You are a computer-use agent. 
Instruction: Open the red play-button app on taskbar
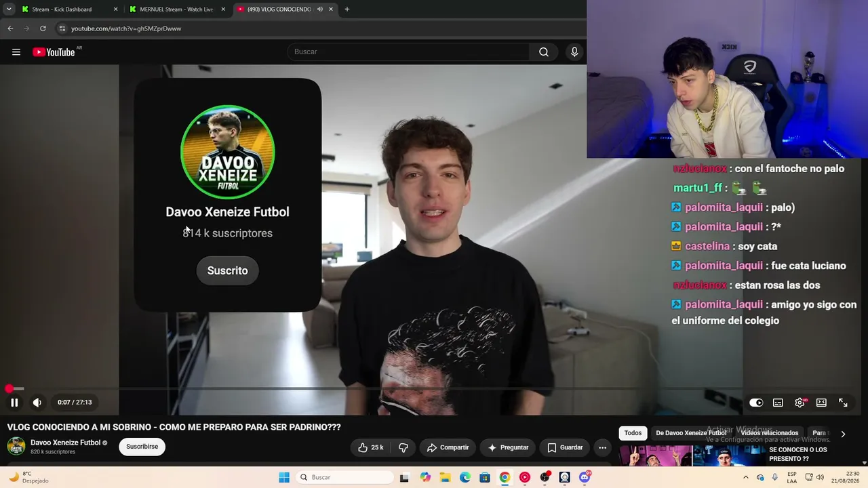click(x=525, y=477)
